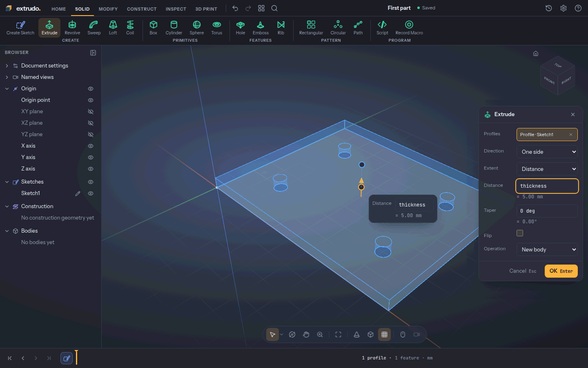Open the Rectangular pattern tool
This screenshot has width=588, height=368.
311,28
